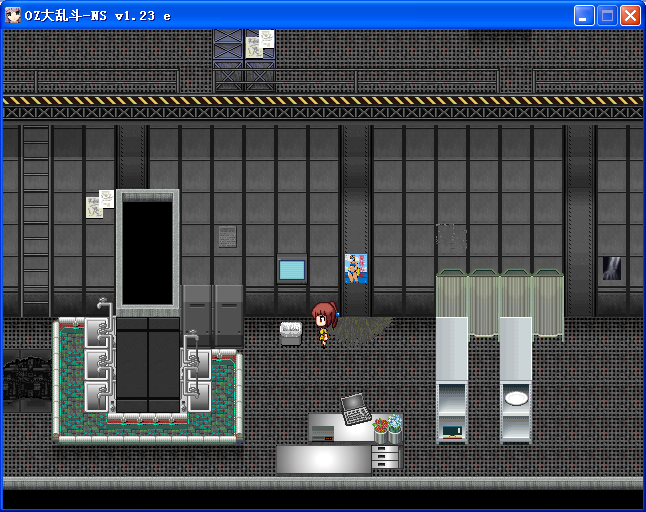Click the red-haired girl character sprite
The height and width of the screenshot is (512, 646).
[324, 324]
